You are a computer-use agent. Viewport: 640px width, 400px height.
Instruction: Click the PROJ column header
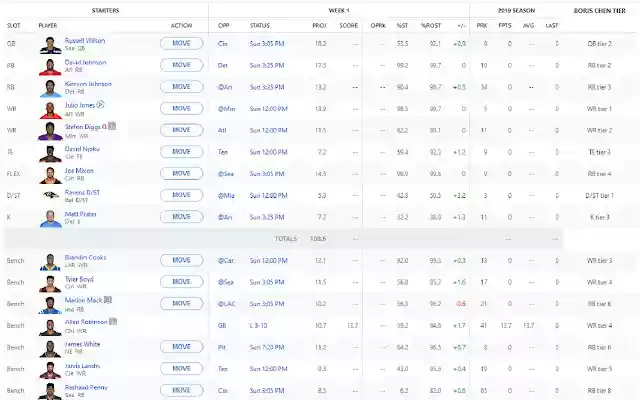tap(319, 25)
